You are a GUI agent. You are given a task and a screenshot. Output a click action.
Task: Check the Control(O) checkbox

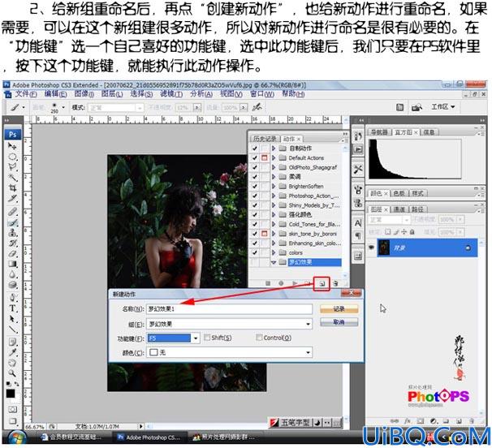click(259, 338)
